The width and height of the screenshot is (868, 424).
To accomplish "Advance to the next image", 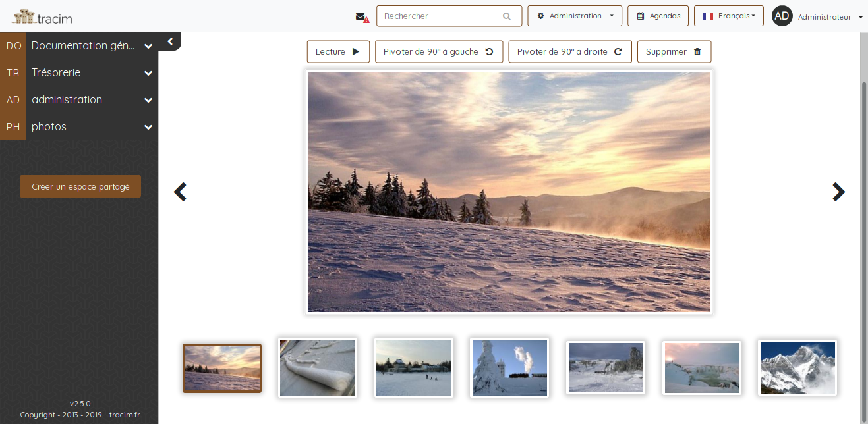I will [x=838, y=192].
